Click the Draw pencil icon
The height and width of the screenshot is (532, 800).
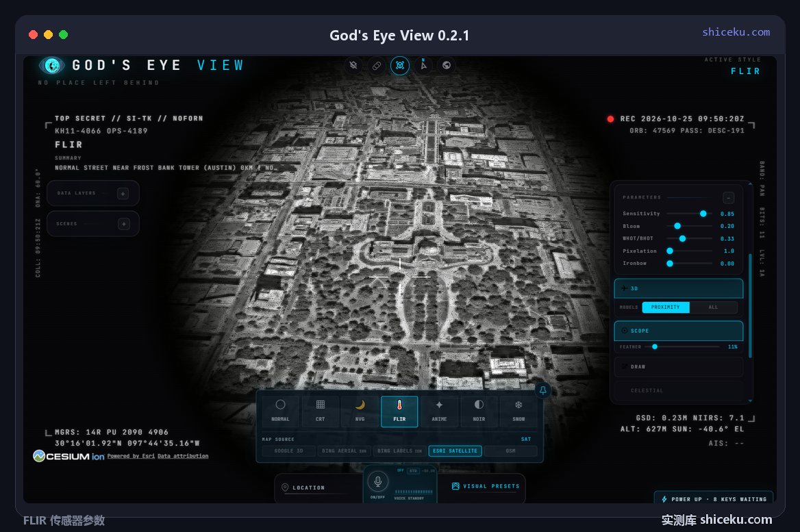(x=625, y=367)
